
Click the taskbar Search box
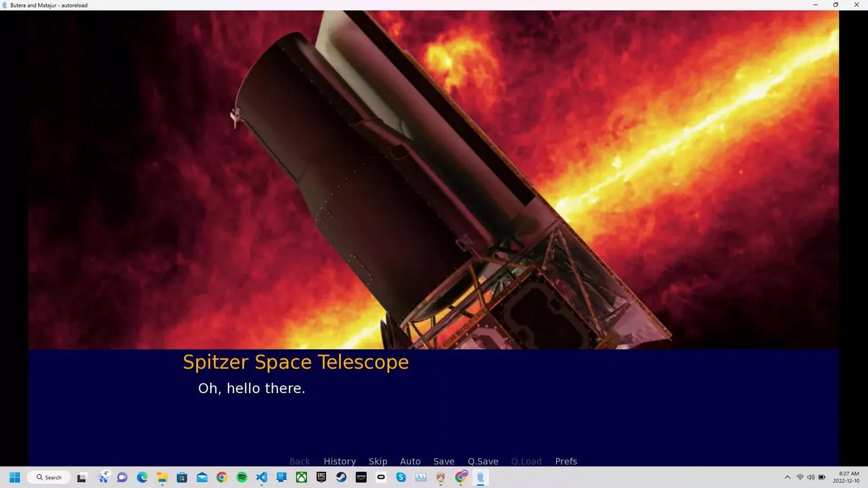tap(49, 477)
